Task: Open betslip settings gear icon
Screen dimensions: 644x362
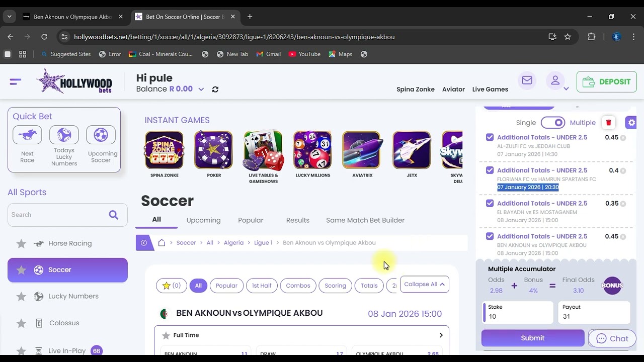Action: pyautogui.click(x=631, y=123)
